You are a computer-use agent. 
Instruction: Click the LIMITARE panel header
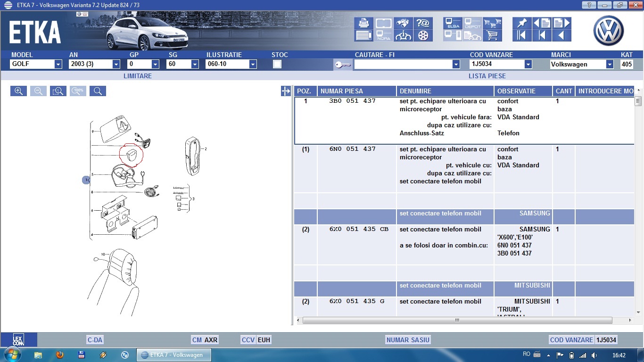coord(138,76)
